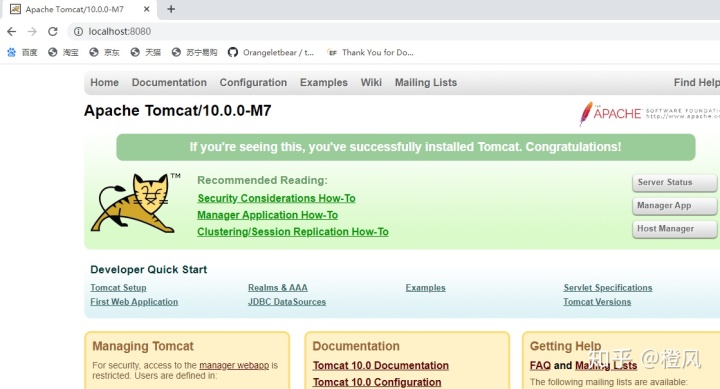Screen dimensions: 720x389
Task: Click the Manager App button
Action: [x=675, y=206]
